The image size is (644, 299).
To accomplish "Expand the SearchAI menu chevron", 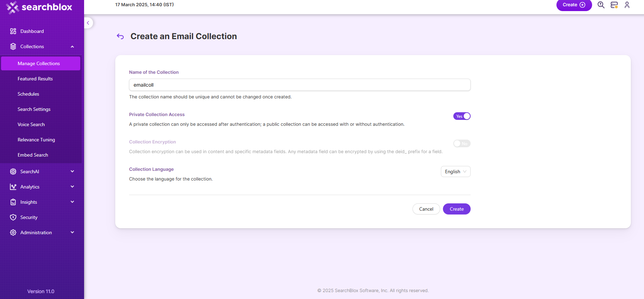I will pos(72,172).
